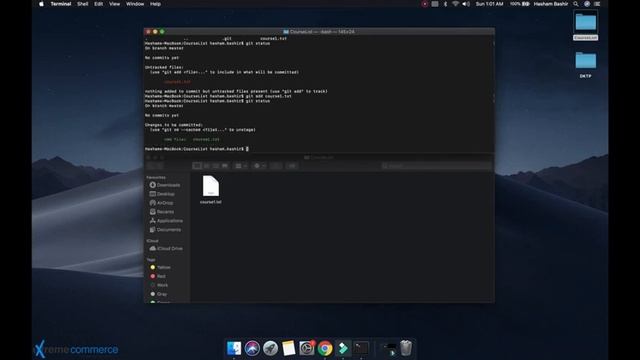The height and width of the screenshot is (360, 640).
Task: Open Recents in Finder sidebar
Action: (162, 212)
